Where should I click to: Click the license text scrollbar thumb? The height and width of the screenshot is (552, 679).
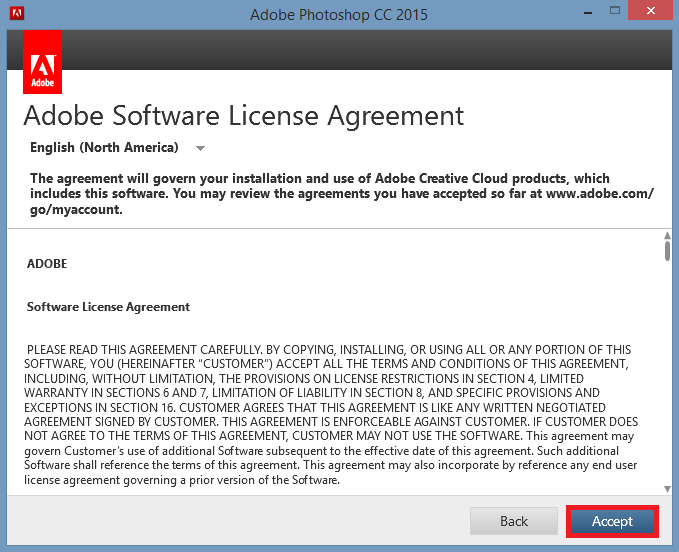[667, 251]
